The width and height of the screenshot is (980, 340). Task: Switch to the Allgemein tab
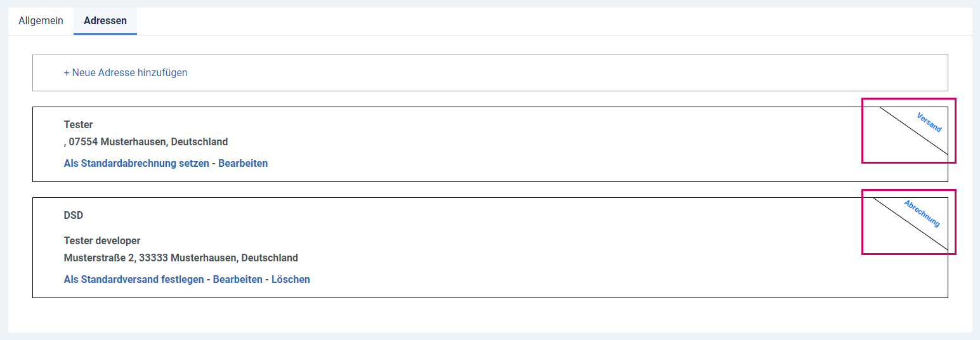pos(41,20)
